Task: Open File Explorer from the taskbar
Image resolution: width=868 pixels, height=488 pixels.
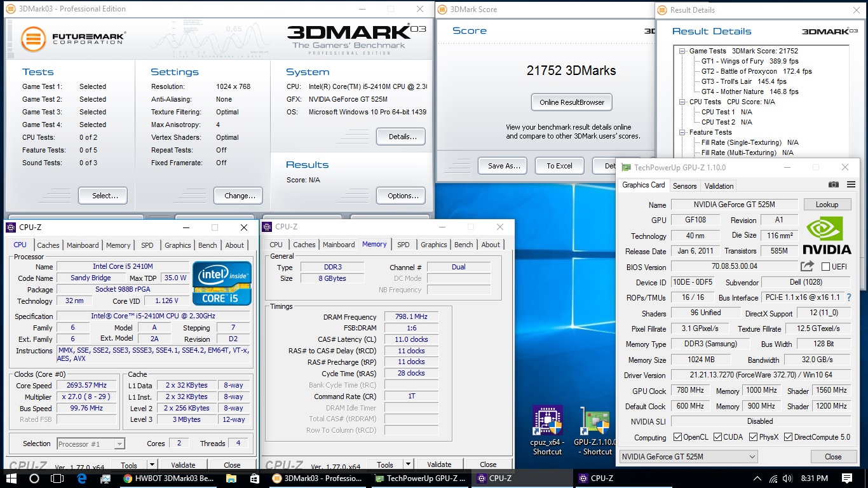Action: (x=231, y=478)
